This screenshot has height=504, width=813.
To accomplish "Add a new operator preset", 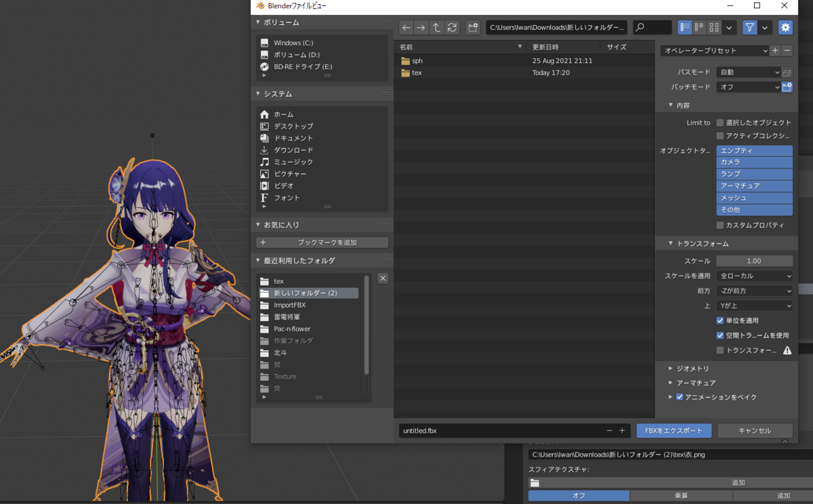I will (775, 50).
